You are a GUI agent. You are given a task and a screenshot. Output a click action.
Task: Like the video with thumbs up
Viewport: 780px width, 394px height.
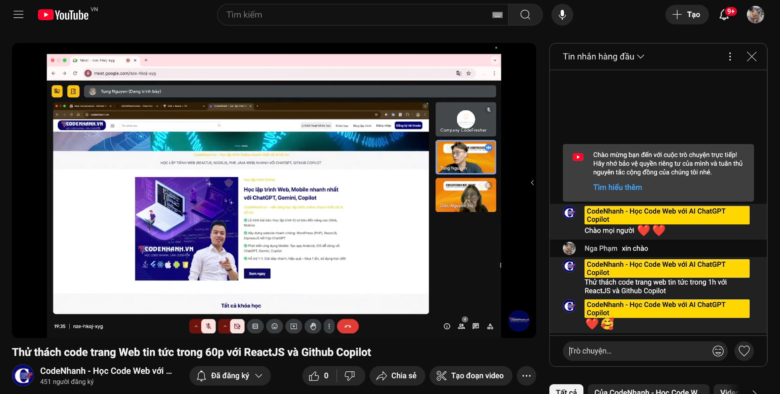tap(319, 376)
